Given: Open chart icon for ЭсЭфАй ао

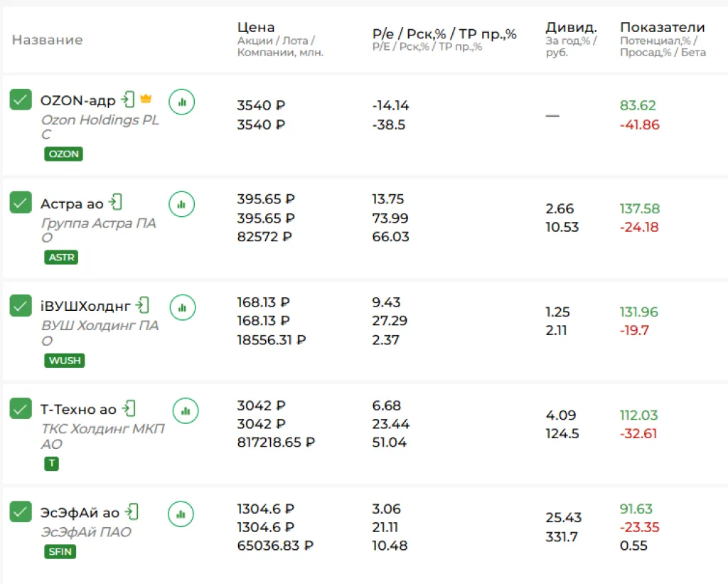Looking at the screenshot, I should (181, 513).
